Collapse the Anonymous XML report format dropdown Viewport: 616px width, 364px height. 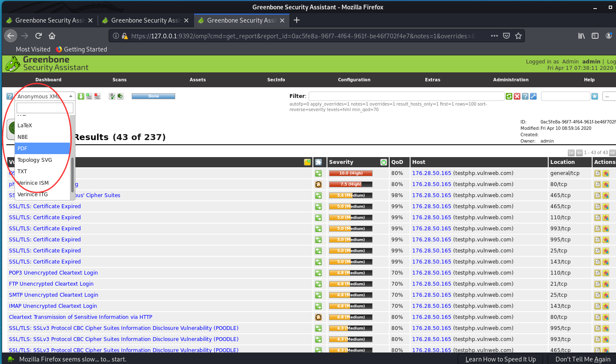tap(45, 96)
